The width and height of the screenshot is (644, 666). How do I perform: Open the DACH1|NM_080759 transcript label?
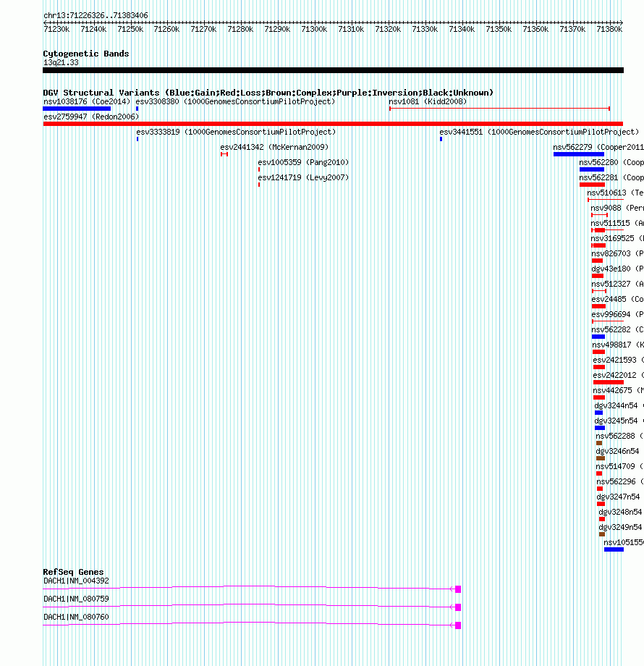point(77,599)
